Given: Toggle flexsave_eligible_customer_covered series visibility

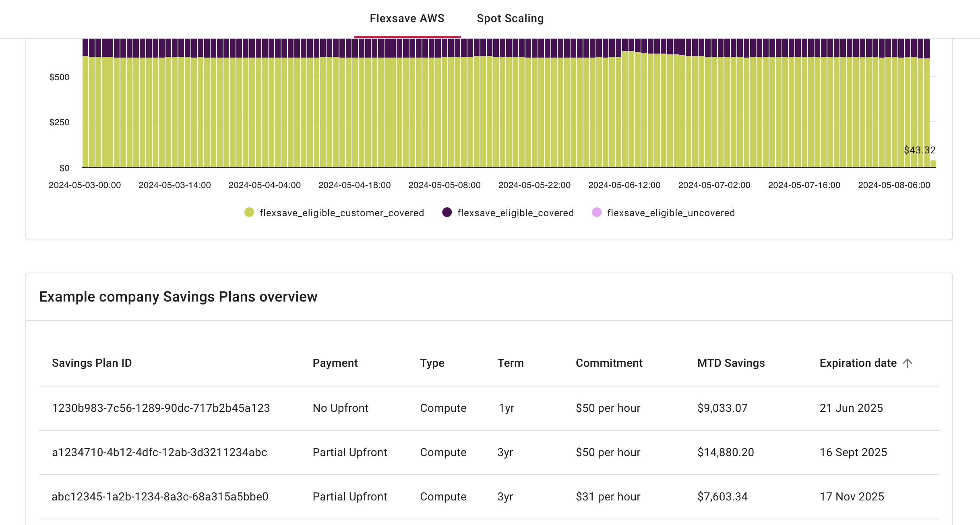Looking at the screenshot, I should (x=341, y=213).
